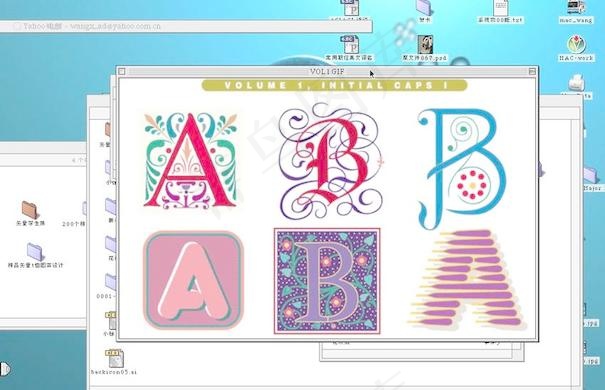Click the striped purple letter A artwork
605x390 pixels.
point(467,279)
